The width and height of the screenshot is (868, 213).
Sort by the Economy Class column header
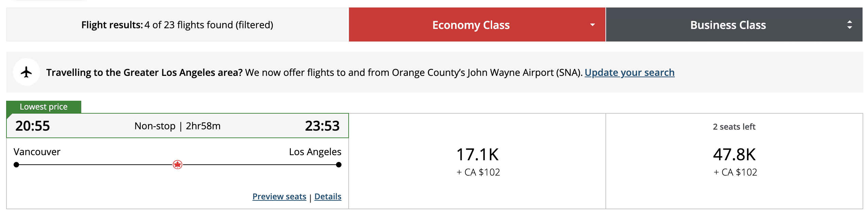[471, 25]
